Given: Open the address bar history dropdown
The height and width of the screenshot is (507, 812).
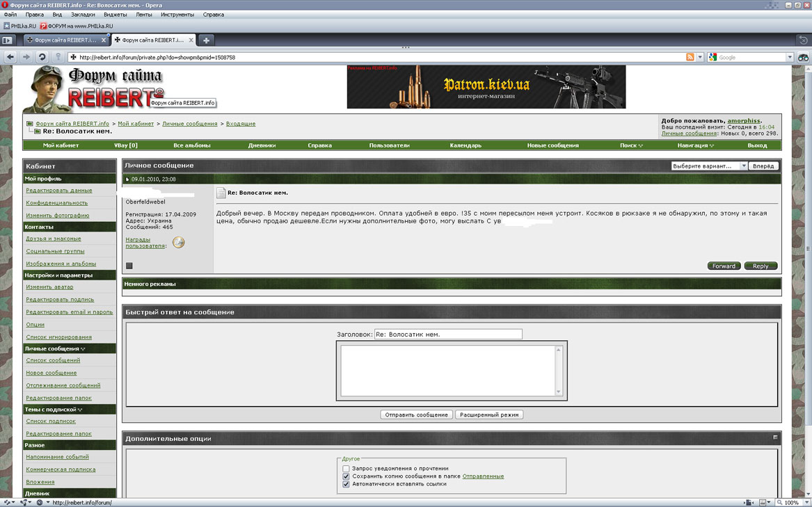Looking at the screenshot, I should click(700, 57).
